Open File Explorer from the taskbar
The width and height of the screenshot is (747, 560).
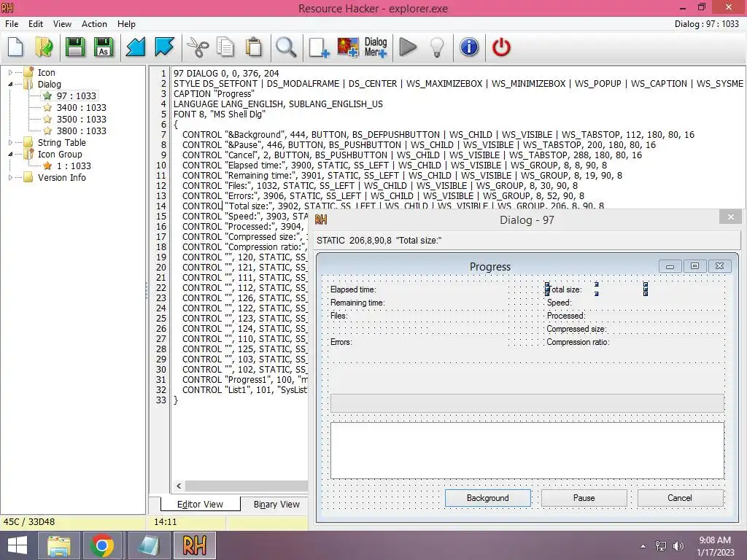click(59, 545)
